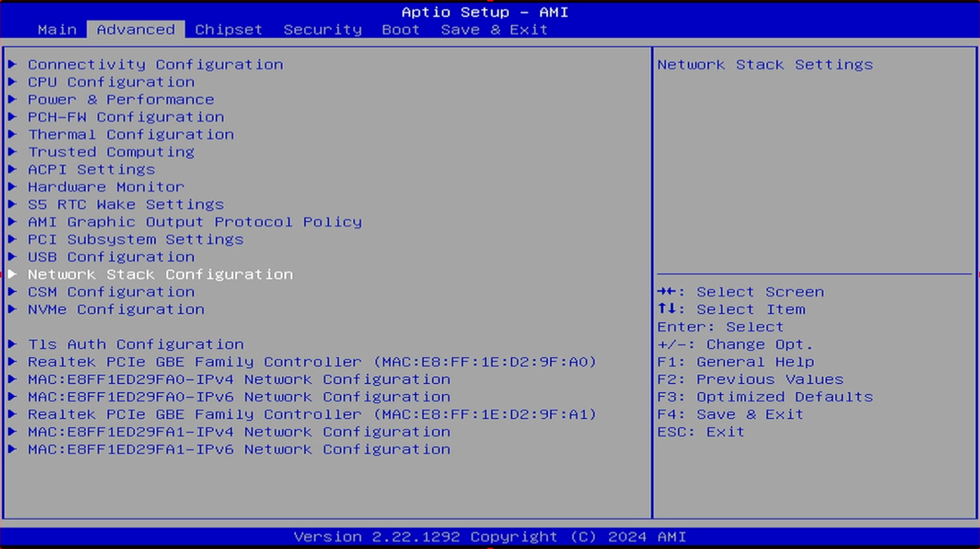
Task: Select MAC:E8FF1ED29FA1-IPv6 Network Configuration
Action: 239,449
